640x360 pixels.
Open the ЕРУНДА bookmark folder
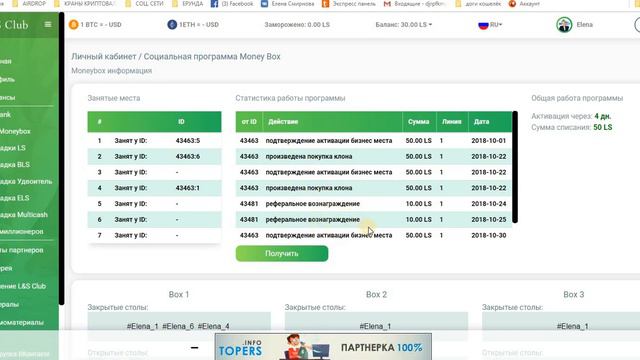click(188, 4)
